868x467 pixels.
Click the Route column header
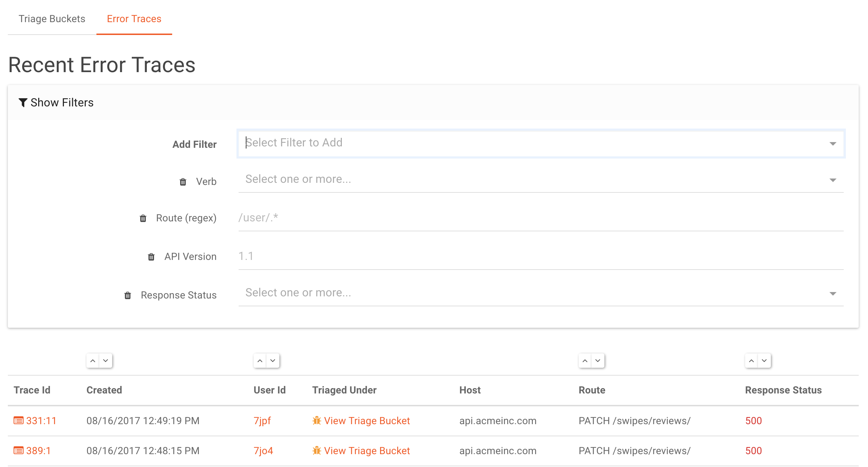click(592, 390)
